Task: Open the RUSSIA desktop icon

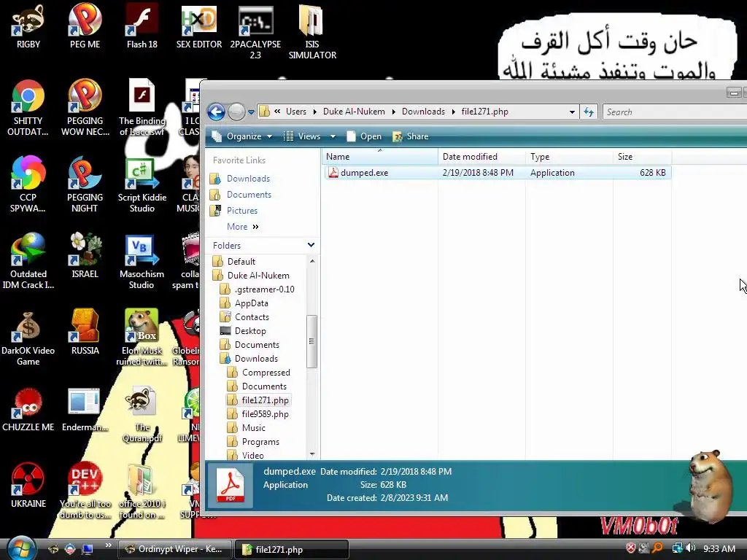Action: 85,332
